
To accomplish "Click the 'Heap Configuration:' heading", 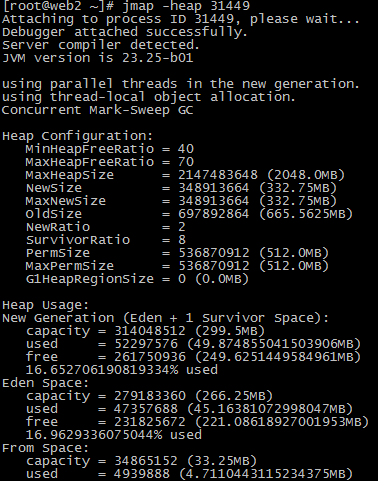I will click(77, 136).
